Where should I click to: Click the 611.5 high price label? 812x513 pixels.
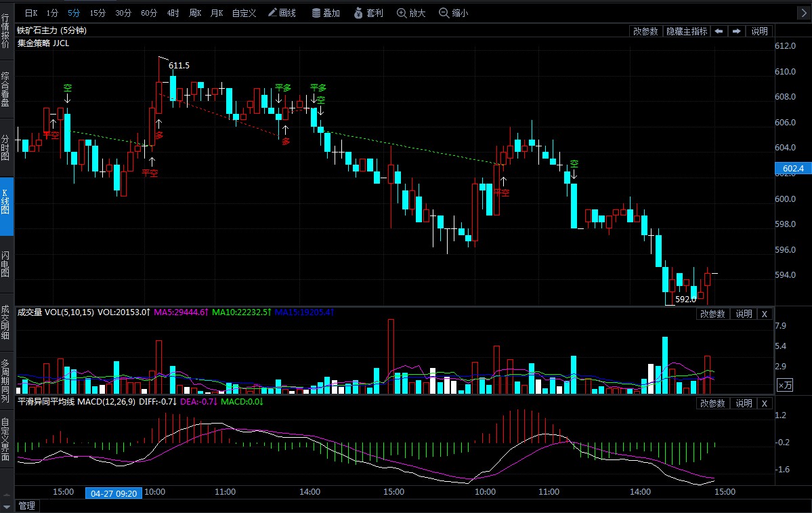pos(179,65)
